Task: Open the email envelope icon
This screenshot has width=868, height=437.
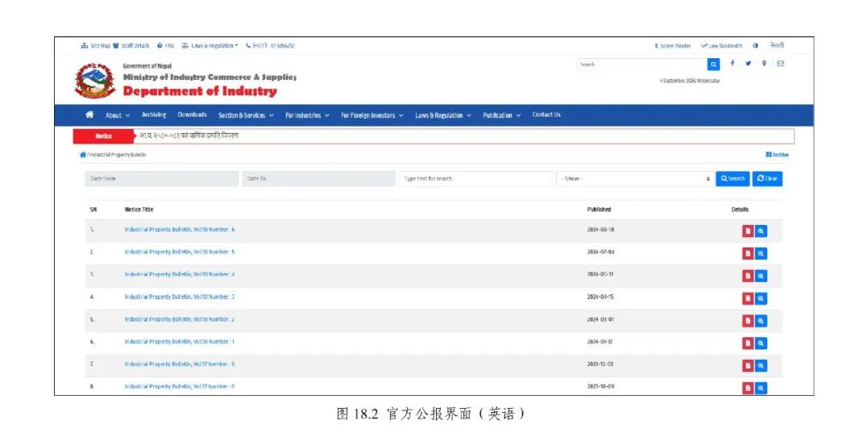Action: click(780, 64)
